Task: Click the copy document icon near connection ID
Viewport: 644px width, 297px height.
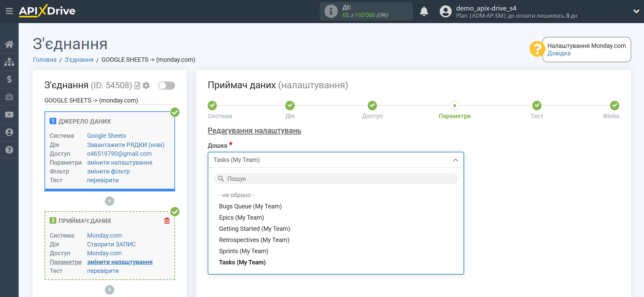Action: (137, 86)
